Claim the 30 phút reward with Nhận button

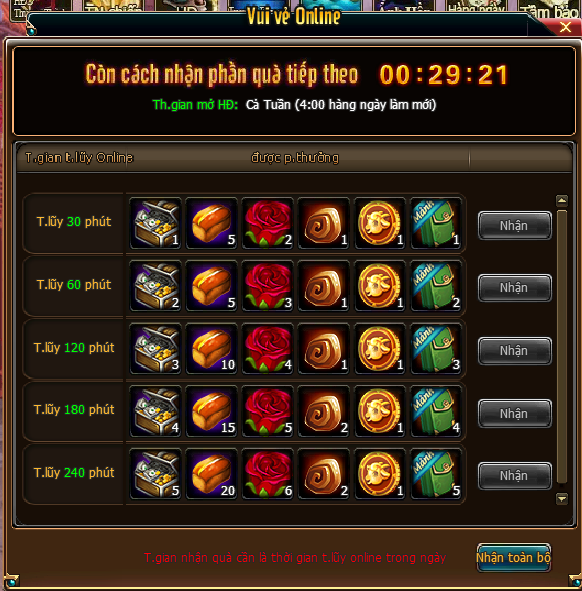pos(515,225)
